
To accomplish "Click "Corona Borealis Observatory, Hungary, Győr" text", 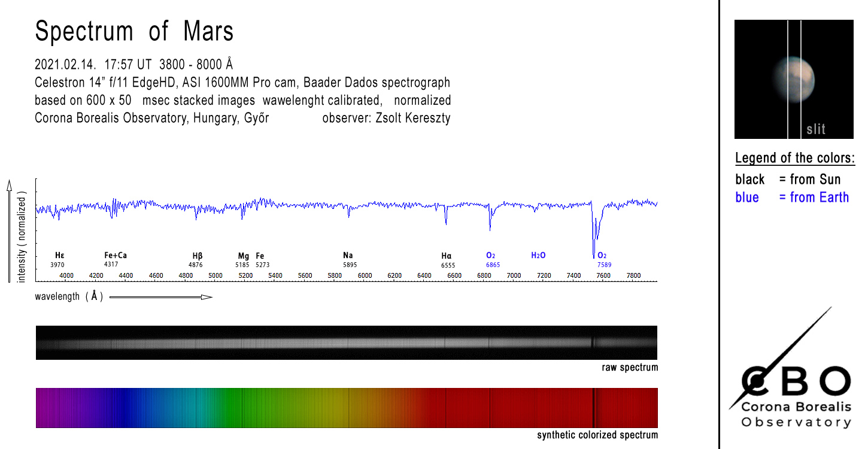I will [152, 118].
